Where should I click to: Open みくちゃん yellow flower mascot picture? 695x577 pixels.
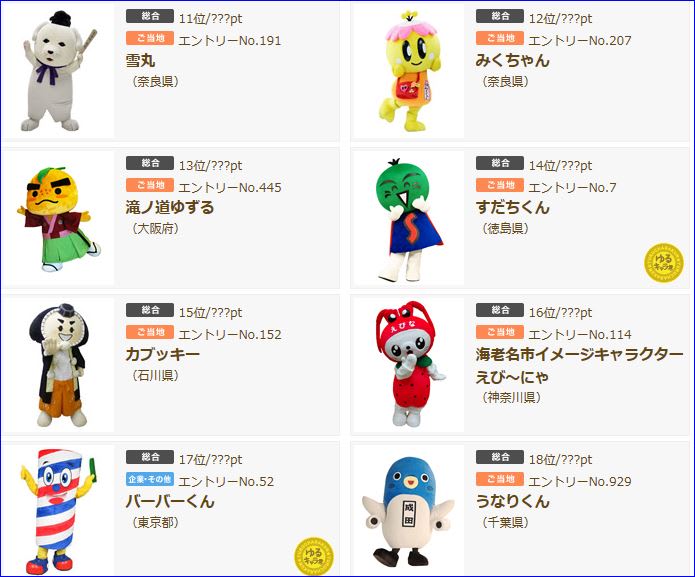[409, 71]
